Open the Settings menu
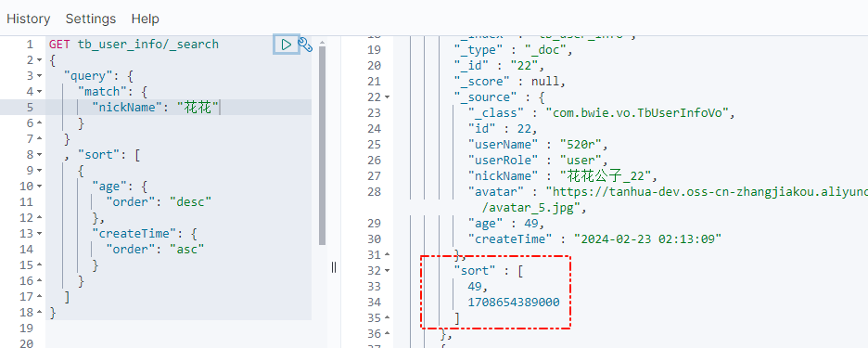This screenshot has height=348, width=868. [x=91, y=19]
